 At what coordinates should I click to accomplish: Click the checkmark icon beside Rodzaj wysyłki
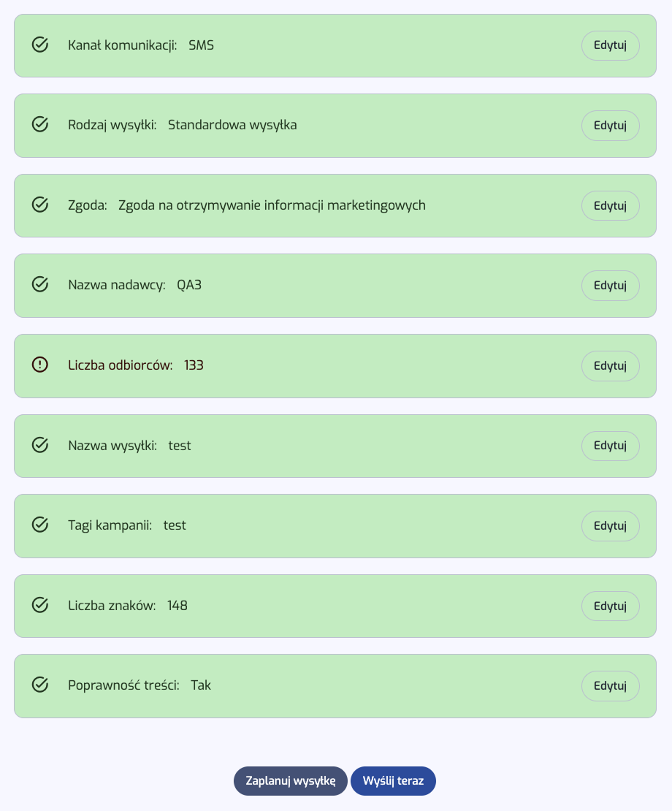pos(40,125)
